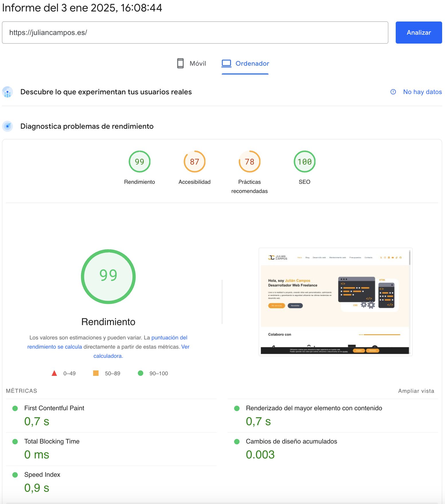This screenshot has height=504, width=445.
Task: Click the First Contentful Paint metric
Action: [54, 408]
